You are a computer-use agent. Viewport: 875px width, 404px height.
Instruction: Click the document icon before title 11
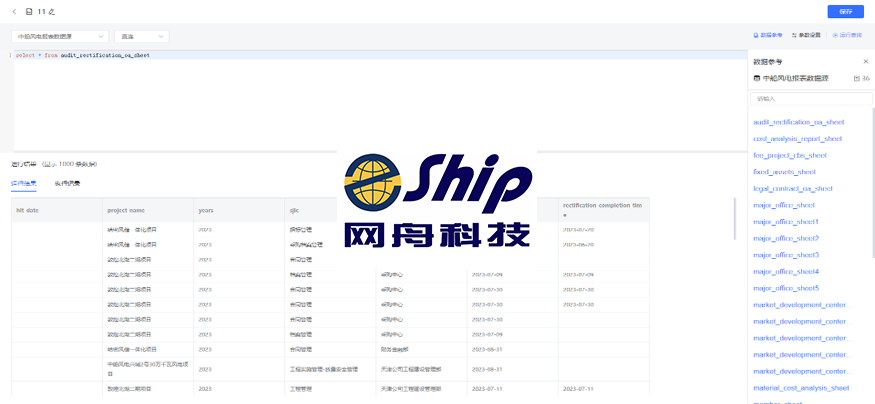click(29, 11)
